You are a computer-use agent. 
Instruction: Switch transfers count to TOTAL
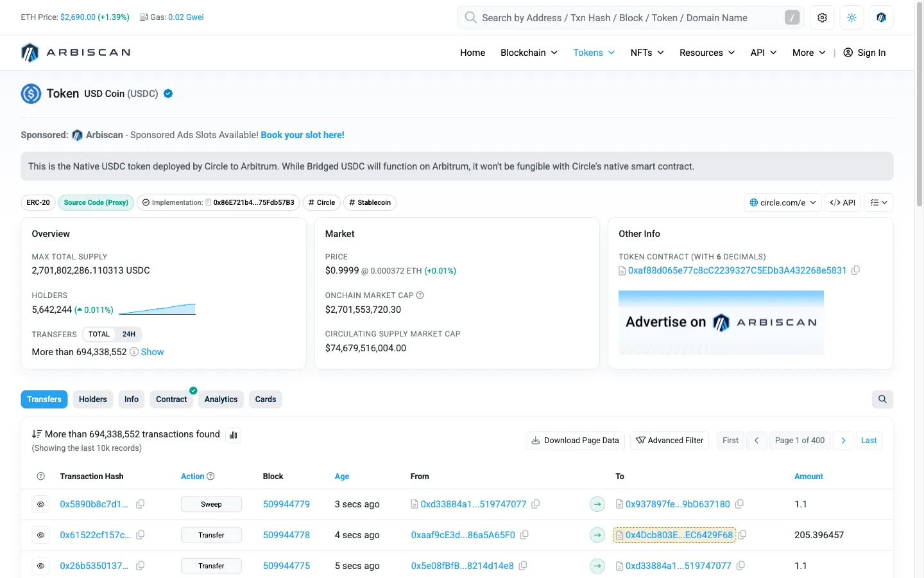(99, 334)
